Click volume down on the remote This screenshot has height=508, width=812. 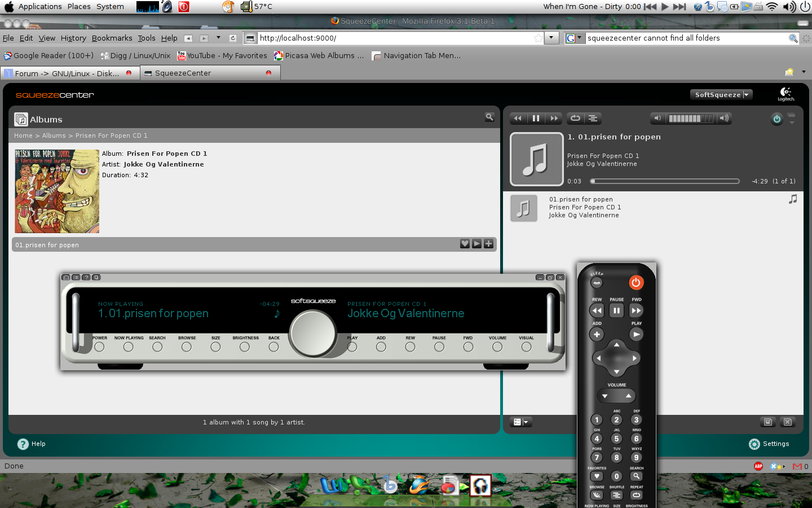(x=605, y=396)
